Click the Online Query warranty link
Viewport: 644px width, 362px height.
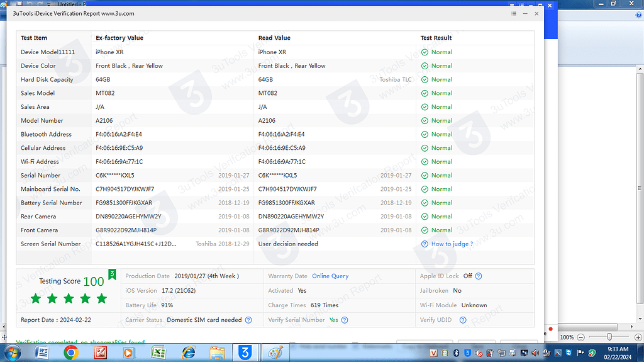(x=330, y=276)
